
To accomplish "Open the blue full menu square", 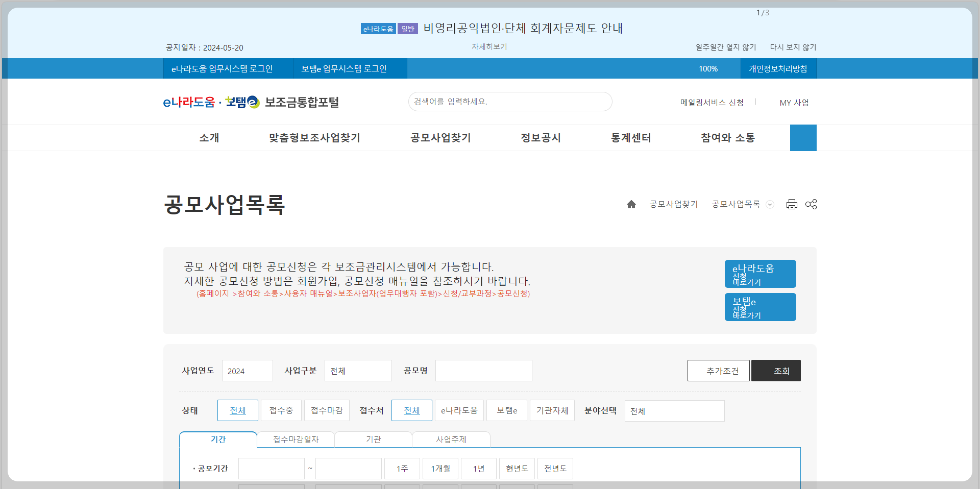I will (x=803, y=138).
